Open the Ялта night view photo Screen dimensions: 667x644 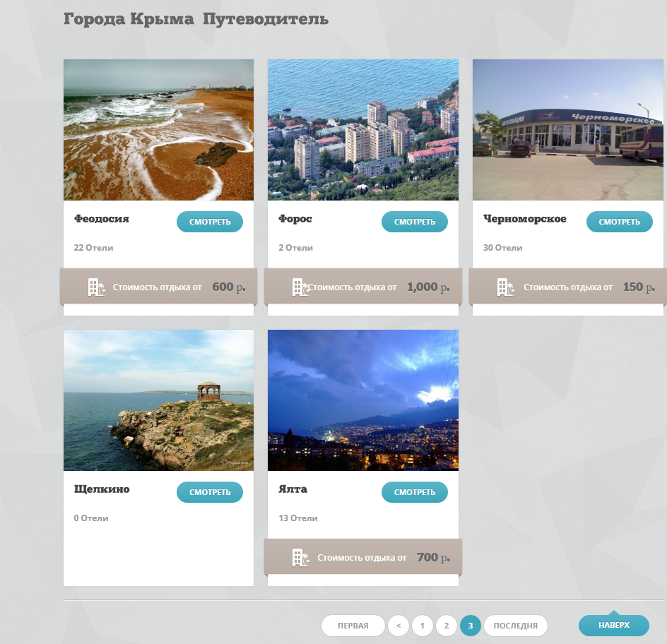pos(363,400)
